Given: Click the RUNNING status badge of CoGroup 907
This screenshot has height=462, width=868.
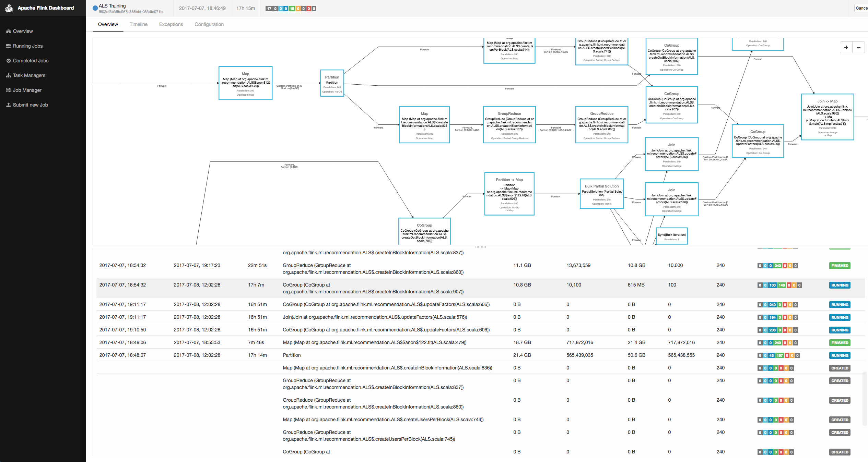Looking at the screenshot, I should (x=840, y=285).
